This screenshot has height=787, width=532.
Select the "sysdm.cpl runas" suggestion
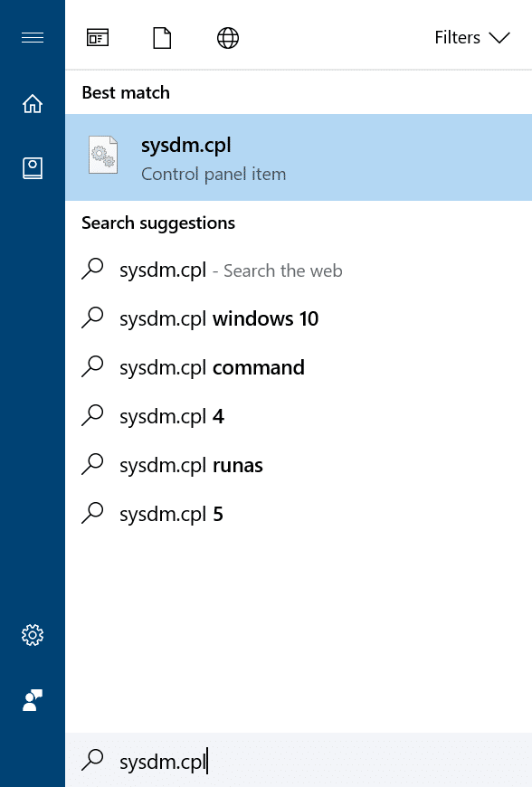[299, 465]
